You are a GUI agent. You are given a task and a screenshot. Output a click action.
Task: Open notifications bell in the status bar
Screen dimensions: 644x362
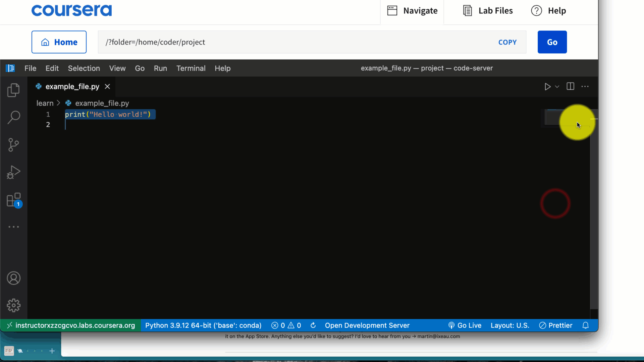click(x=586, y=325)
